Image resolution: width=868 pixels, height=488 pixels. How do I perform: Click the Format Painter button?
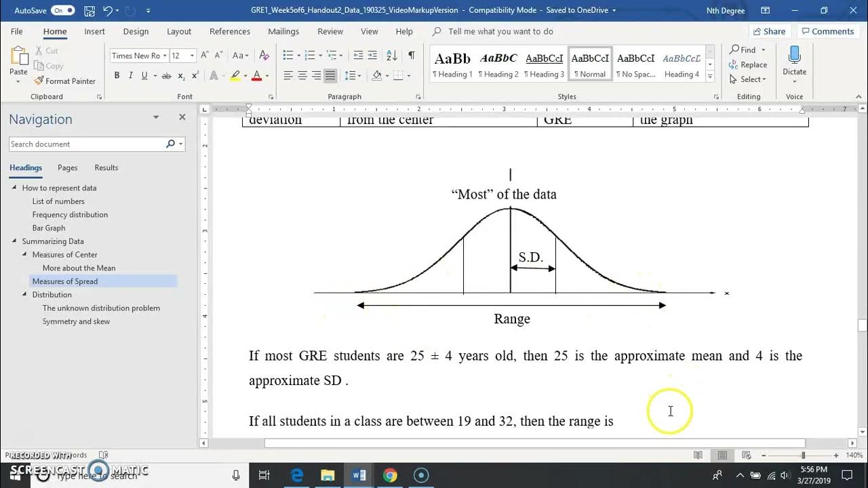64,81
